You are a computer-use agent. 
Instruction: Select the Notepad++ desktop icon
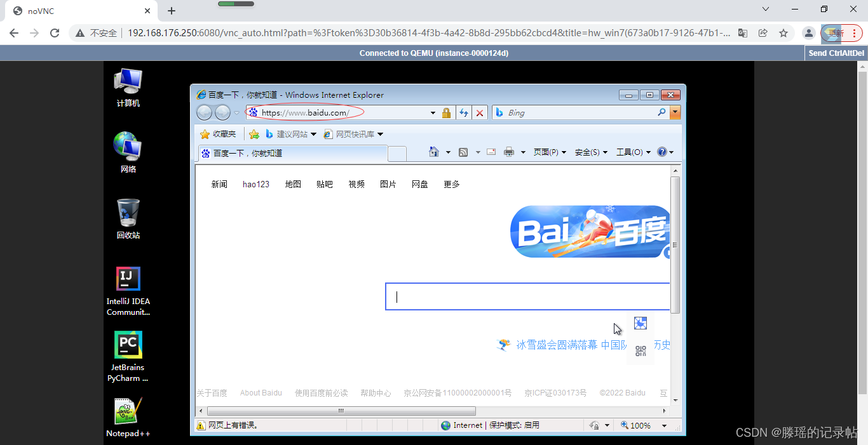(128, 418)
